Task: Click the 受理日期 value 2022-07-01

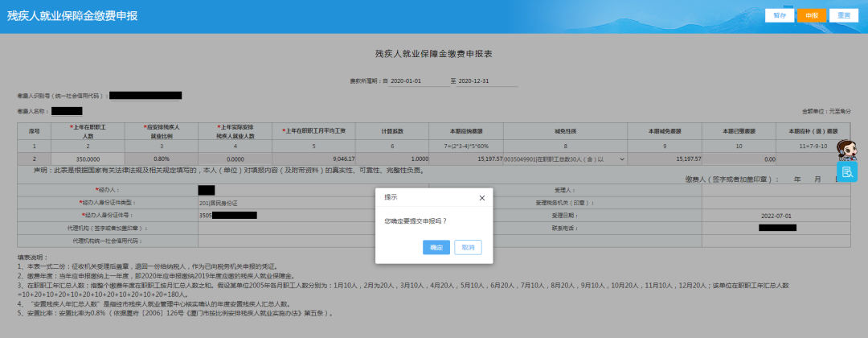Action: [776, 216]
